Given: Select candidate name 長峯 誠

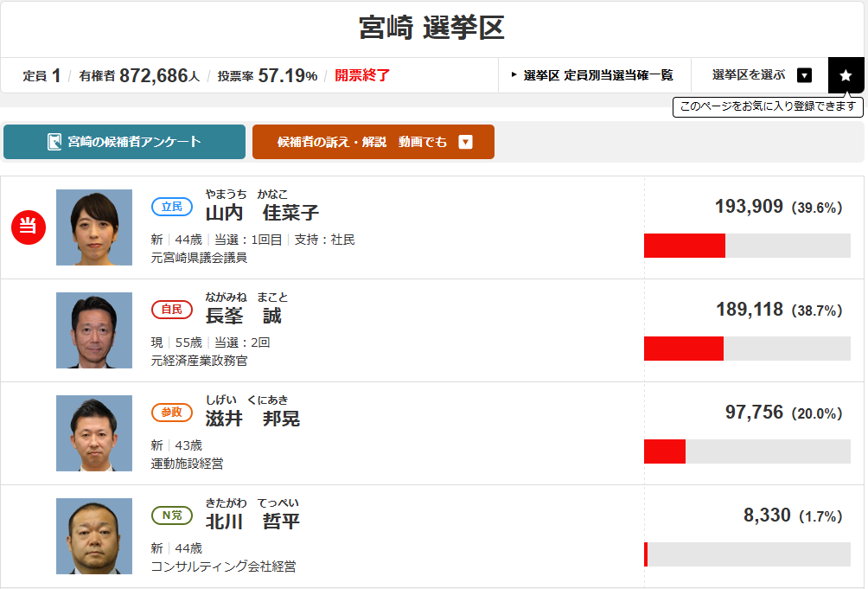Looking at the screenshot, I should tap(243, 316).
